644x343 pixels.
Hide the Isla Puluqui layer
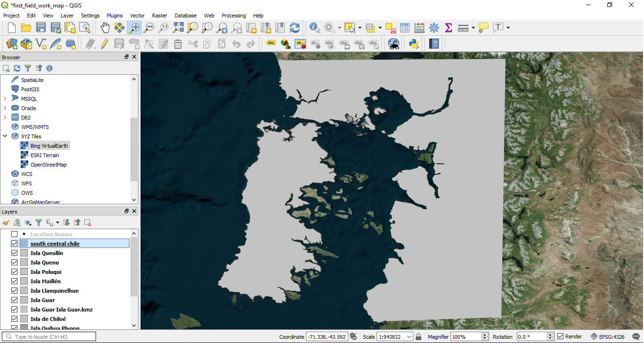pos(15,272)
